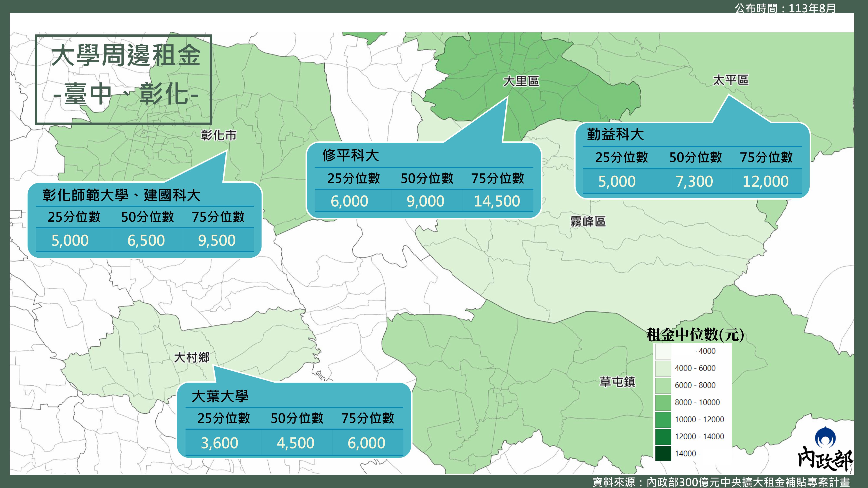Click the 大里區 map label
Image resolution: width=868 pixels, height=488 pixels.
(x=521, y=81)
